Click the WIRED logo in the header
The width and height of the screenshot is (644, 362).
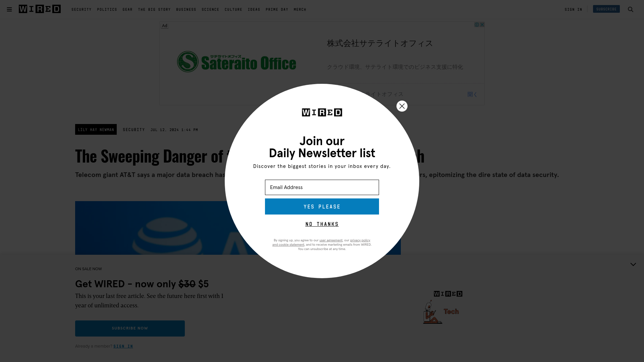[x=39, y=9]
